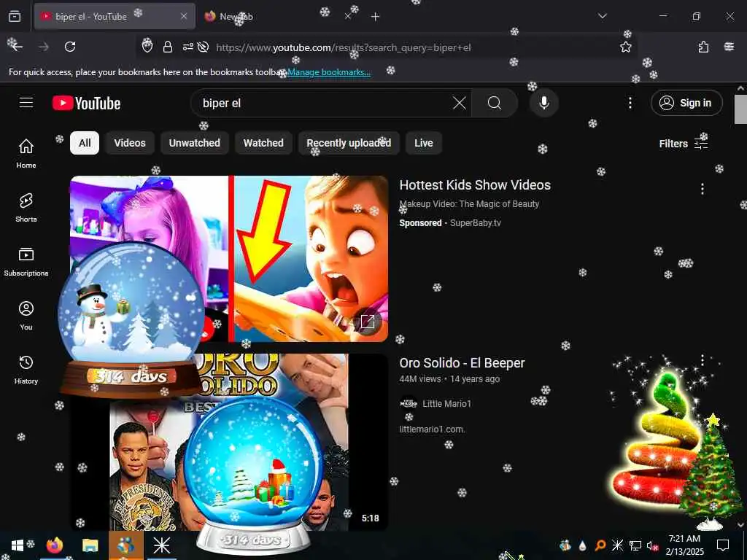Select the Recently uploaded filter chip
Image resolution: width=747 pixels, height=560 pixels.
pyautogui.click(x=349, y=143)
